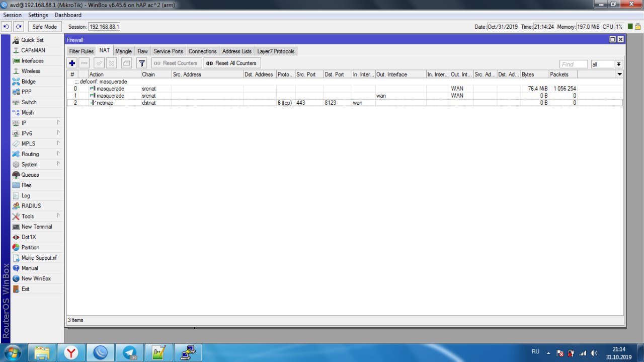Add a new NAT rule with plus icon
This screenshot has height=362, width=644.
click(72, 63)
